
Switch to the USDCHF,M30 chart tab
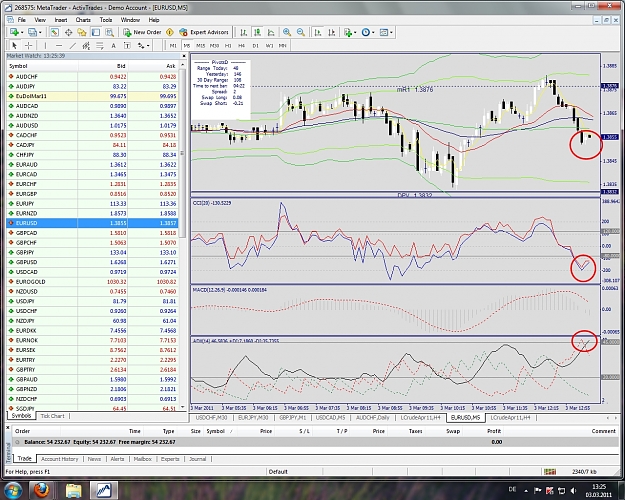[211, 417]
